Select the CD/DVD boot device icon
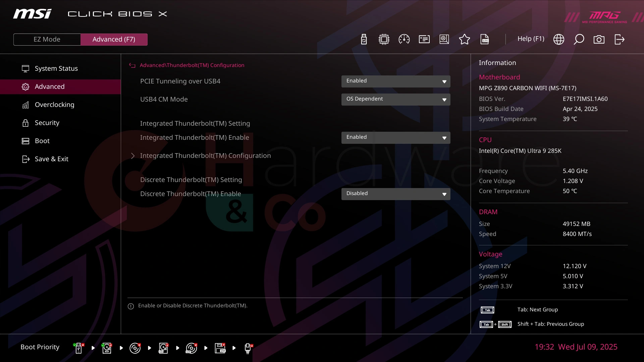 tap(135, 348)
